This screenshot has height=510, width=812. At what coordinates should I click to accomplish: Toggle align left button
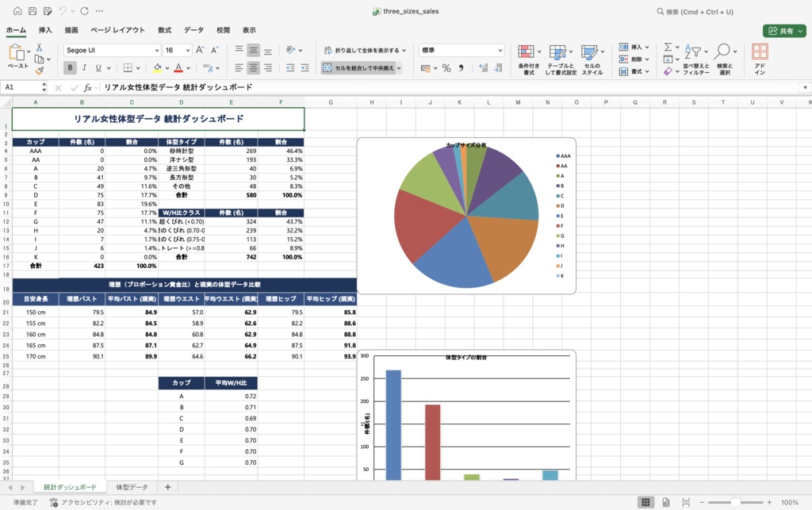239,68
